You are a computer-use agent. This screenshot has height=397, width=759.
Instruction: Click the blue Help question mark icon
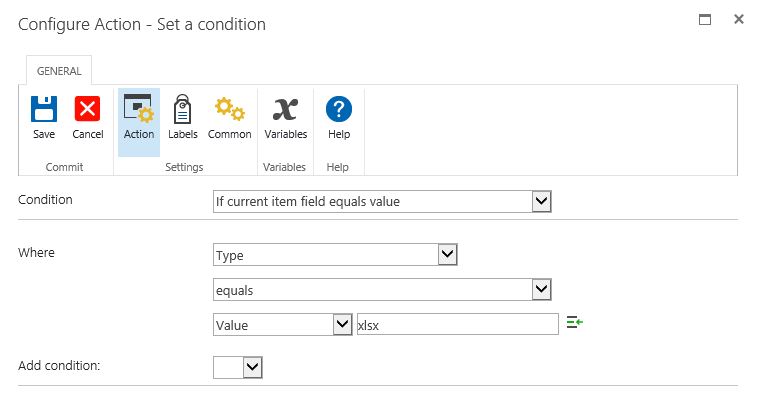click(x=339, y=109)
